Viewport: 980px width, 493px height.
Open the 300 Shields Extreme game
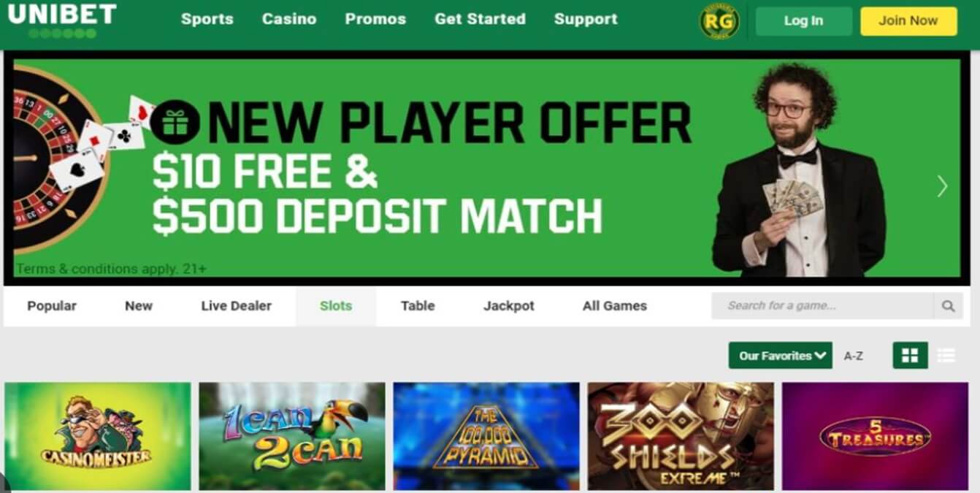(681, 436)
